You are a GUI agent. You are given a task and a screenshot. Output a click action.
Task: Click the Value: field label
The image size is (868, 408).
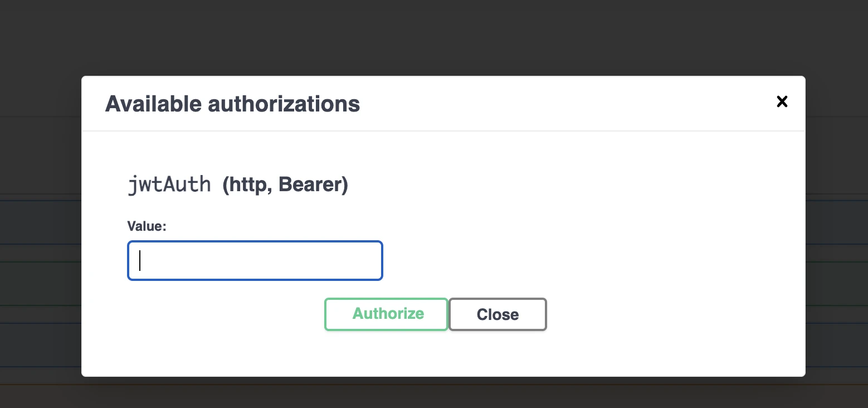click(147, 226)
